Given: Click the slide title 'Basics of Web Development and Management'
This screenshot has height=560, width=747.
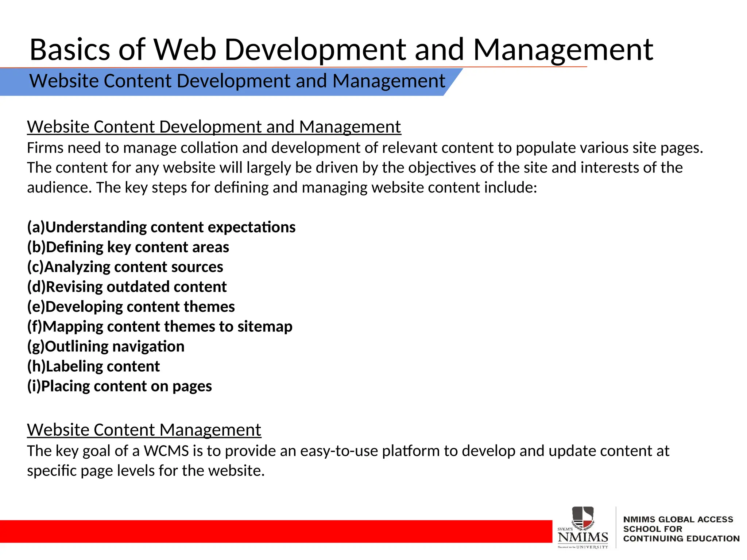Looking at the screenshot, I should (341, 50).
